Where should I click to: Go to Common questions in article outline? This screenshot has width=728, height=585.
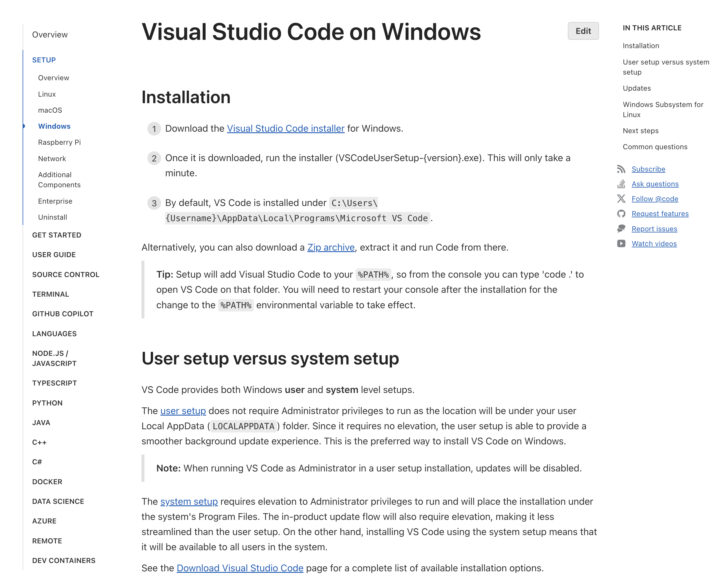(655, 147)
